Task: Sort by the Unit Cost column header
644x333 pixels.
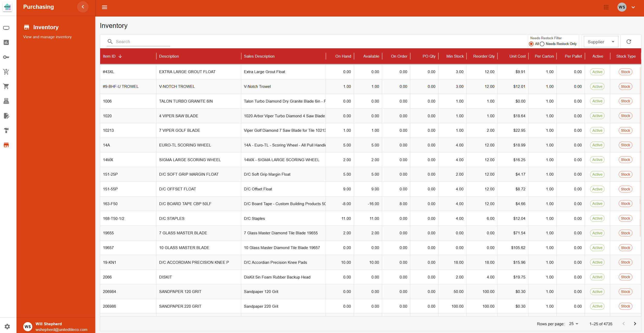Action: pos(517,56)
